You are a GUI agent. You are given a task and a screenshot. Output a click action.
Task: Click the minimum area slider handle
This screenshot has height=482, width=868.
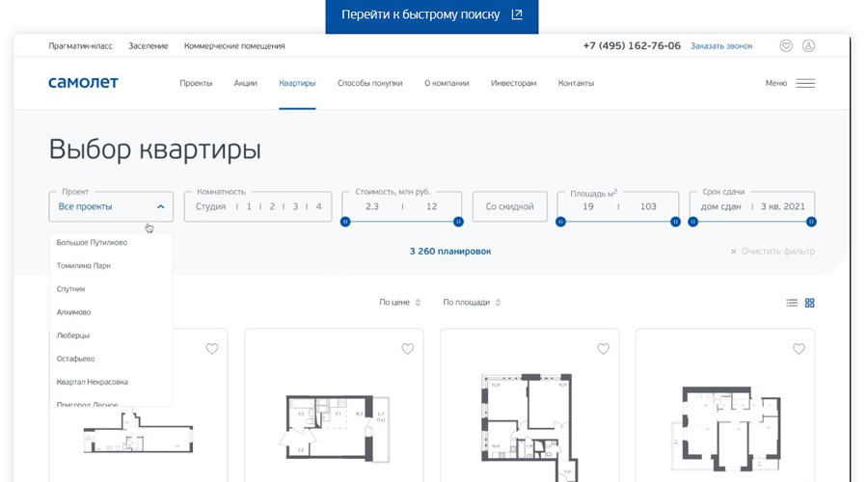pos(560,222)
